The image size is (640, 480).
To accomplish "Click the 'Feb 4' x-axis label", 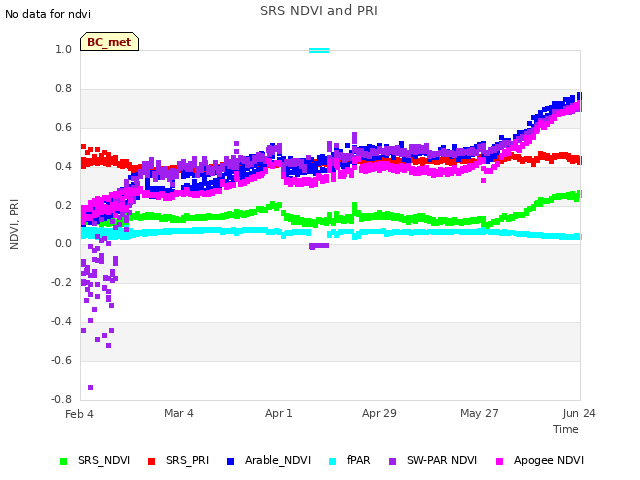I will click(x=79, y=414).
